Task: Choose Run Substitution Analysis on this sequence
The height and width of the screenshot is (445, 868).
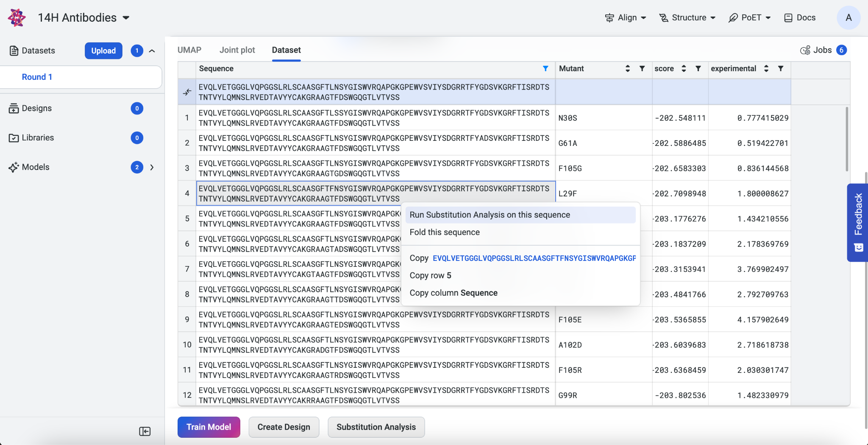Action: coord(520,215)
